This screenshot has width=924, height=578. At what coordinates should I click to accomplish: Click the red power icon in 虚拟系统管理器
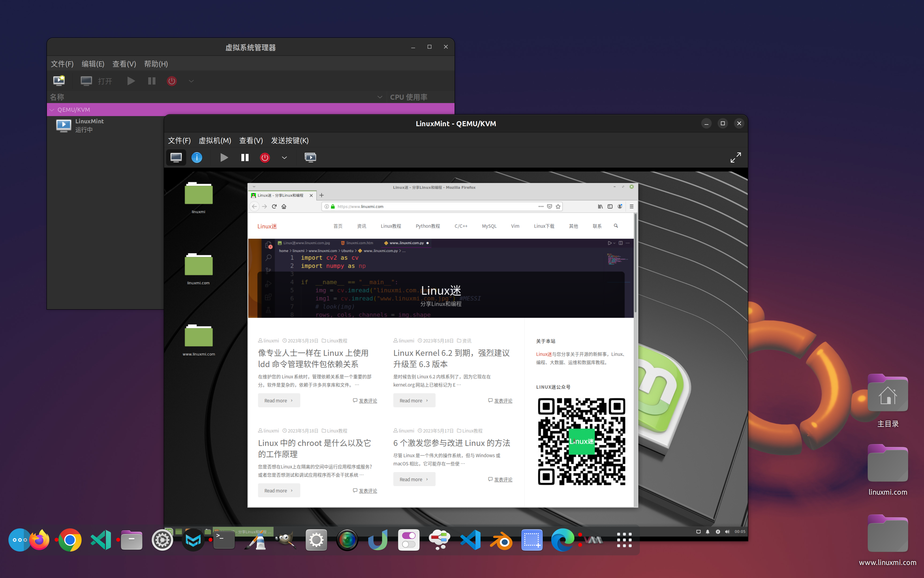click(172, 81)
